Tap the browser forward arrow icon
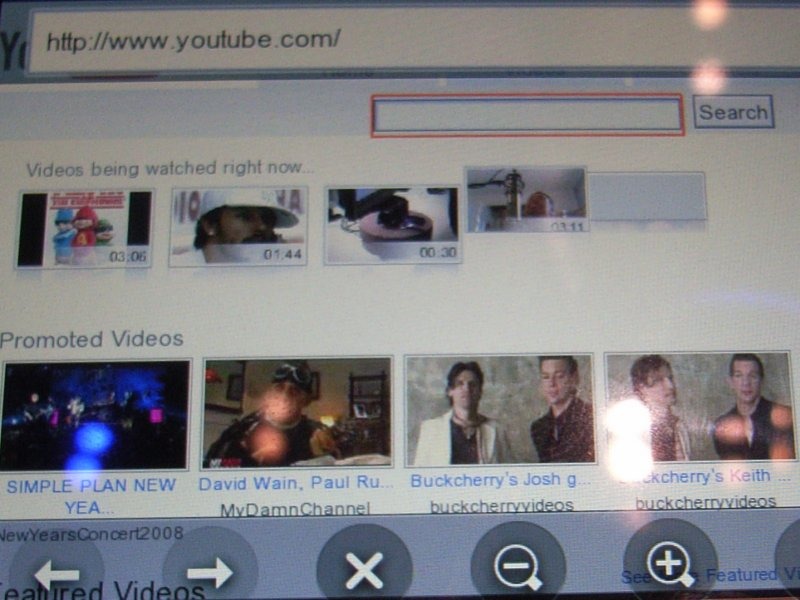Image resolution: width=800 pixels, height=600 pixels. click(x=210, y=572)
